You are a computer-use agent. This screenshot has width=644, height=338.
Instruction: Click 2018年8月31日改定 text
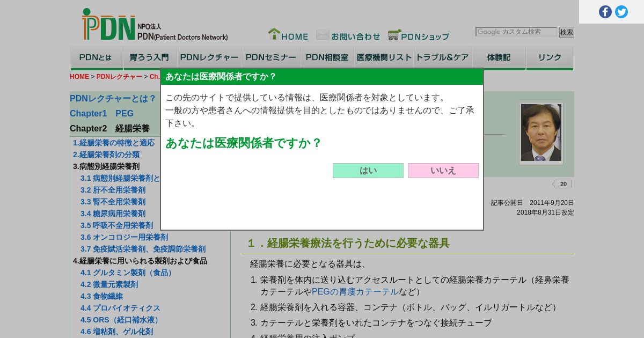click(545, 212)
